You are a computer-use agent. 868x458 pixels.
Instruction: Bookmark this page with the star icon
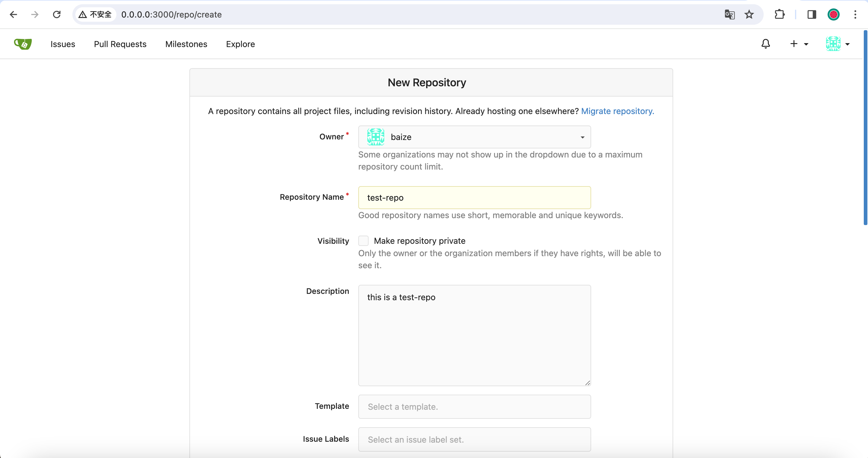point(749,14)
